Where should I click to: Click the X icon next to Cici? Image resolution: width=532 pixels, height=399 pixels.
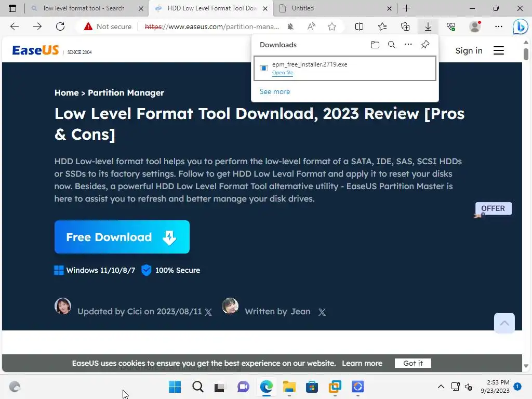(x=208, y=312)
